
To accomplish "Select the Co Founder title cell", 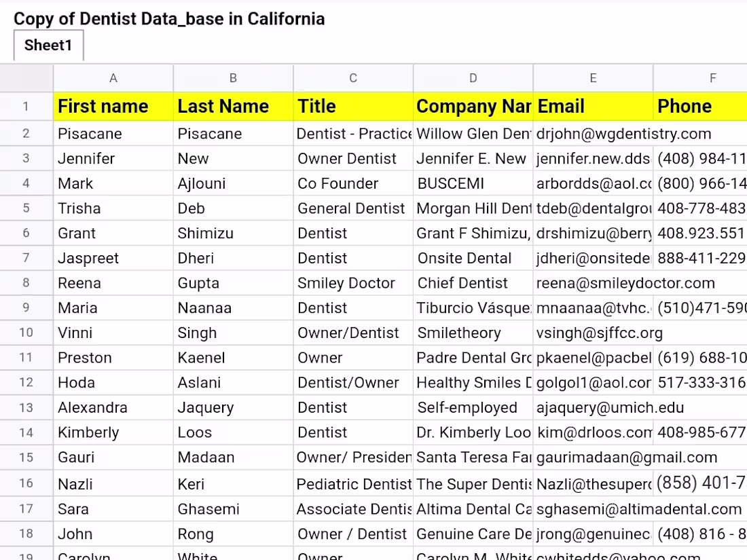I will [352, 183].
